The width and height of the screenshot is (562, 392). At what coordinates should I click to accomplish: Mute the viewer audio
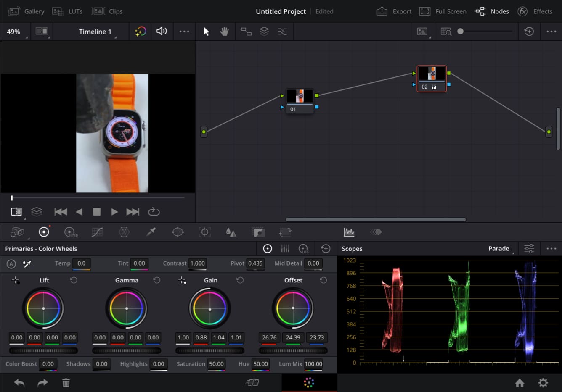coord(162,32)
